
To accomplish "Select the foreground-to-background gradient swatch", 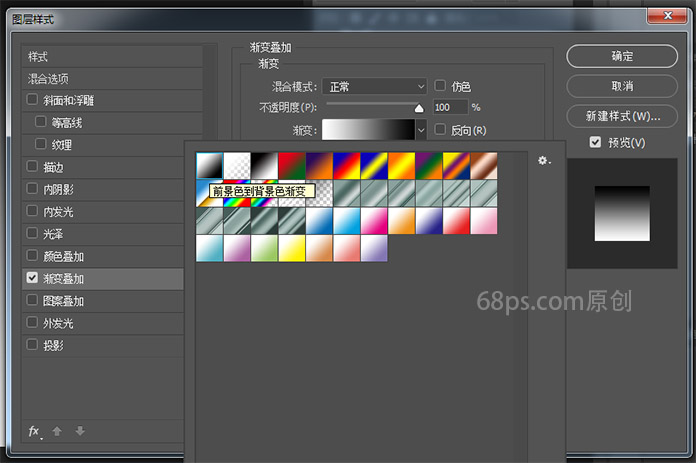I will pos(210,164).
